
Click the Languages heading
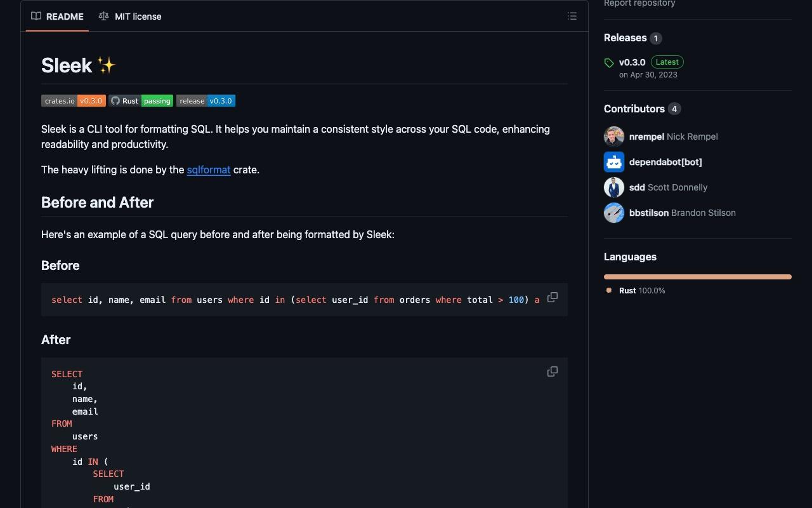pyautogui.click(x=630, y=257)
